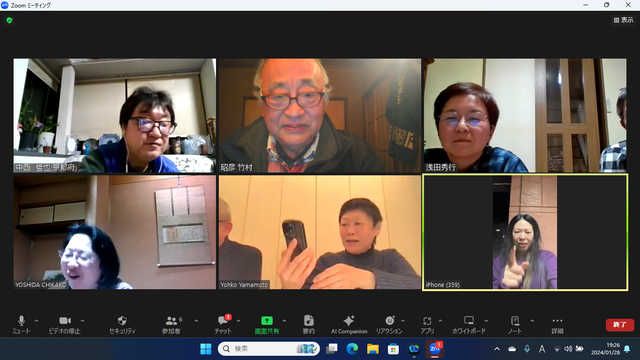This screenshot has width=640, height=360.
Task: Click the microphone tray icon
Action: tap(527, 349)
